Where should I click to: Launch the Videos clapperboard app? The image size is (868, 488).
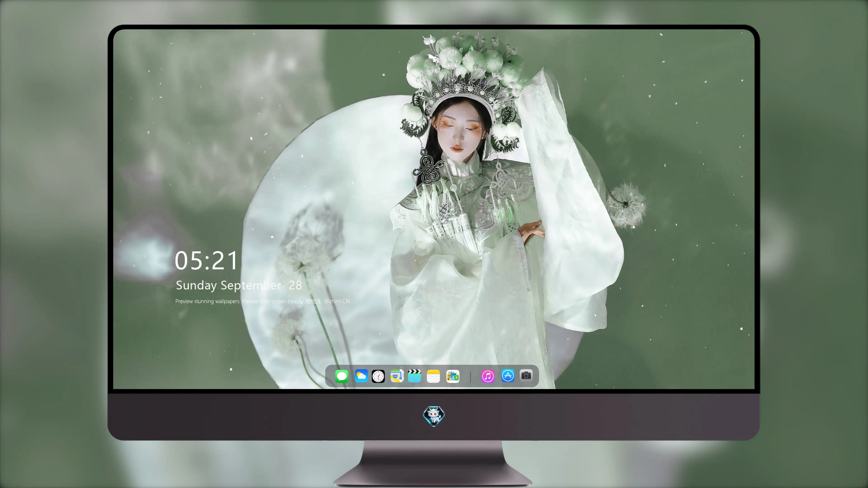click(415, 376)
